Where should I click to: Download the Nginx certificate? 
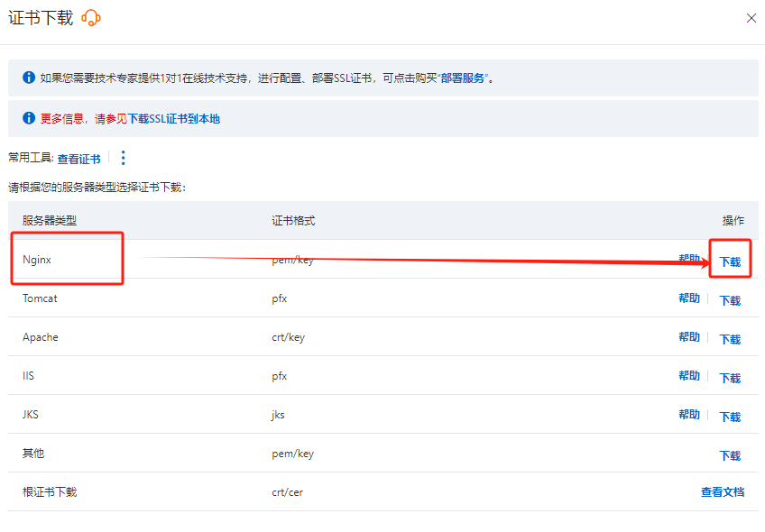[730, 262]
